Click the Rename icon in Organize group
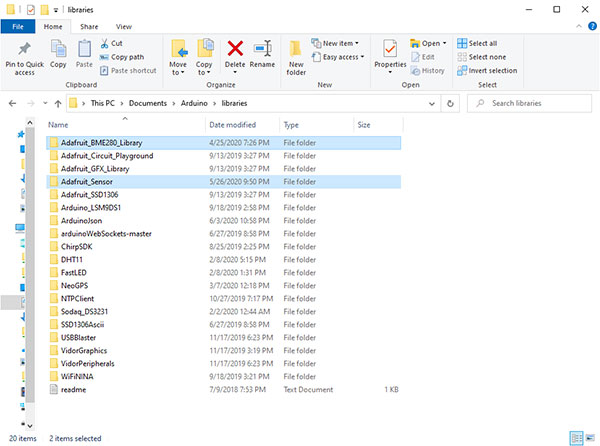This screenshot has width=600, height=446. pyautogui.click(x=262, y=54)
